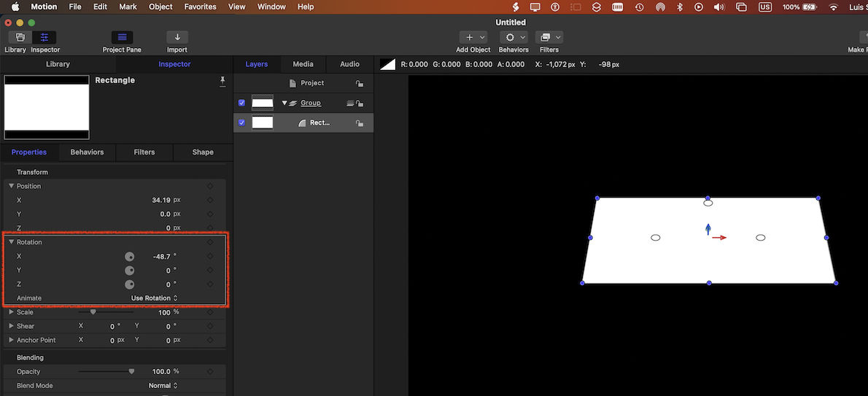Switch to the Shape inspector tab
Image resolution: width=868 pixels, height=396 pixels.
click(203, 152)
